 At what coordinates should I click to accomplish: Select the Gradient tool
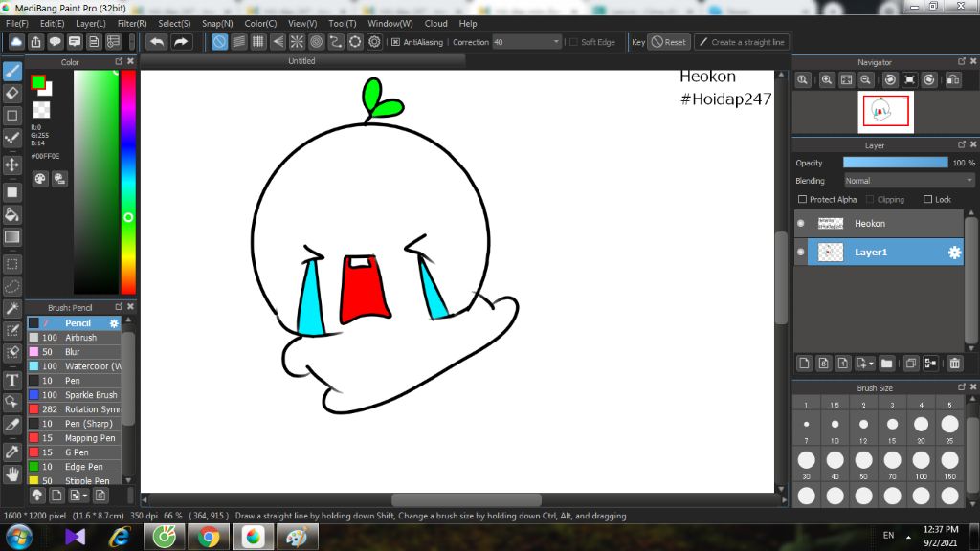point(12,237)
